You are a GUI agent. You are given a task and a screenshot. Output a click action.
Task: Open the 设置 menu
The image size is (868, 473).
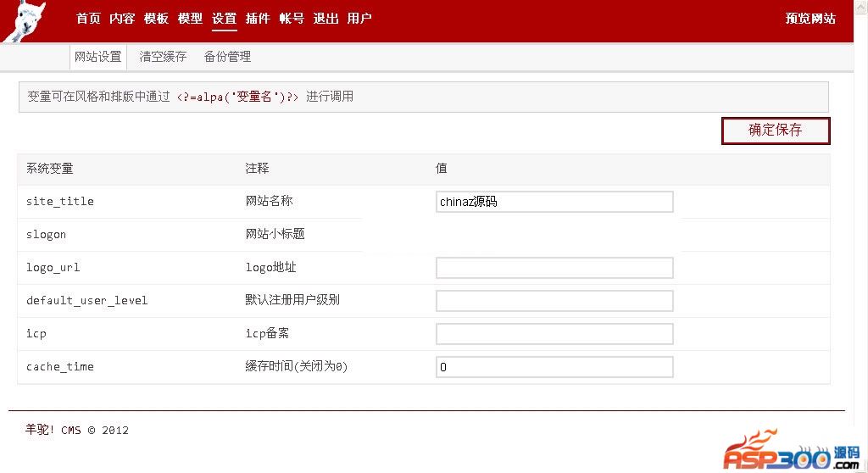224,19
